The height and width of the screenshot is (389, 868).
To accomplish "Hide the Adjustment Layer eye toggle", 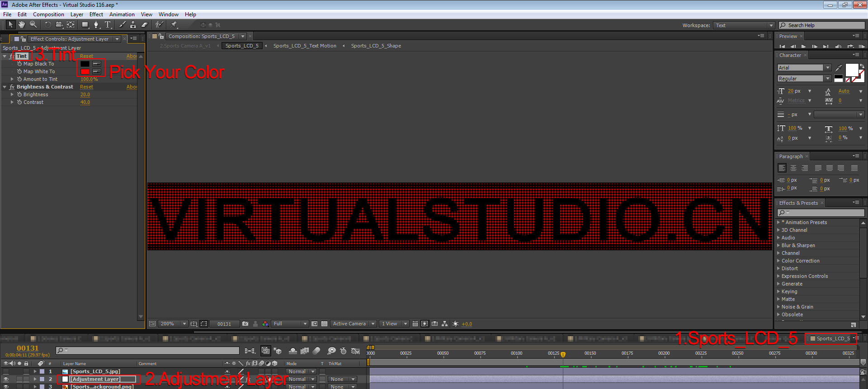I will (6, 379).
